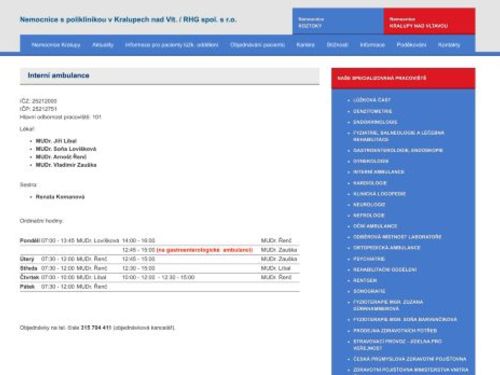Switch to Nemocnice Kralupy nad Vltavou tab
This screenshot has width=500, height=375.
point(429,21)
